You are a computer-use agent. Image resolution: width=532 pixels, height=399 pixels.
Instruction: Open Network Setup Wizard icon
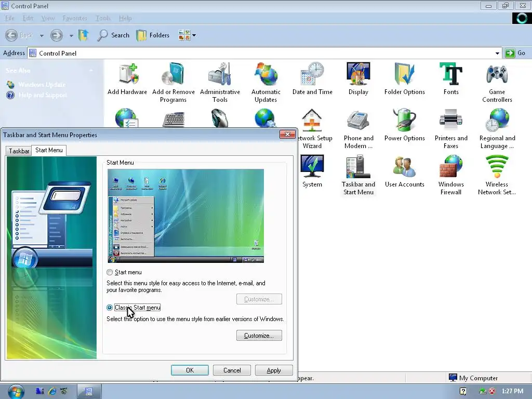coord(312,129)
